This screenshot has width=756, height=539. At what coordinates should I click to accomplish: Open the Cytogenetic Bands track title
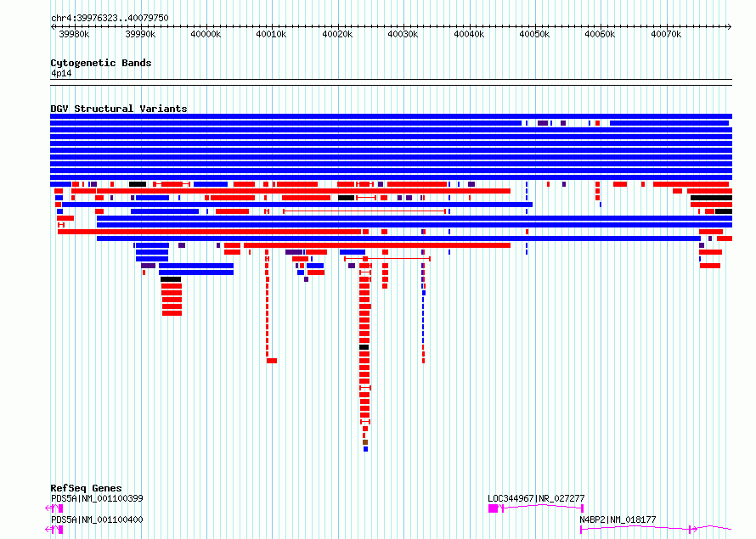[101, 63]
